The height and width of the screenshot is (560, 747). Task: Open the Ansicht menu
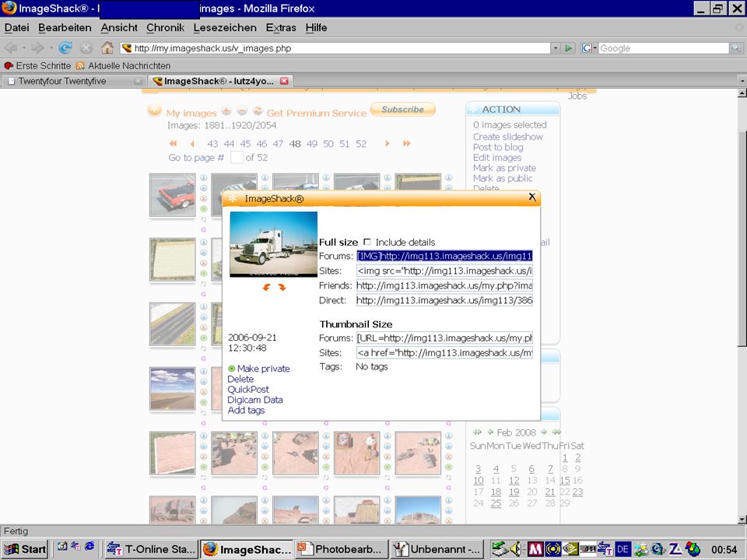coord(119,28)
